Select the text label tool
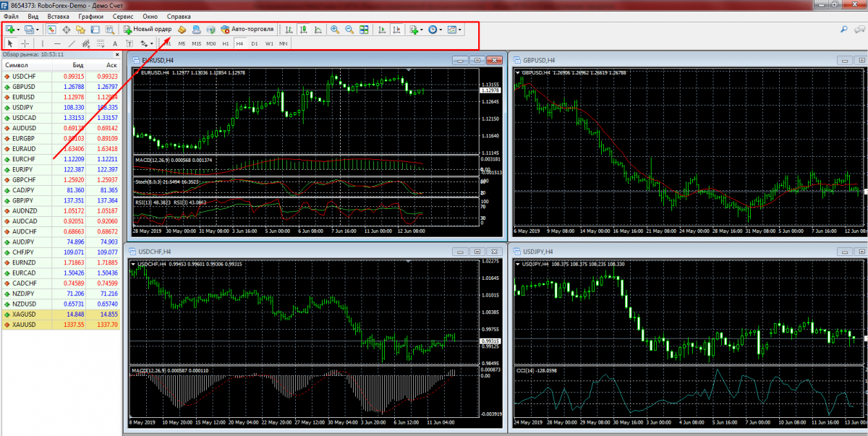The image size is (868, 436). [x=115, y=43]
